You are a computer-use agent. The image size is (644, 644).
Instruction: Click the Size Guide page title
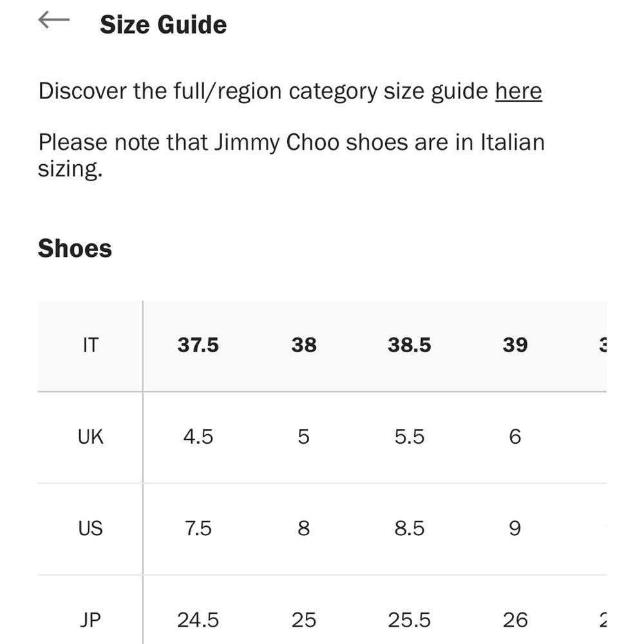[x=163, y=24]
